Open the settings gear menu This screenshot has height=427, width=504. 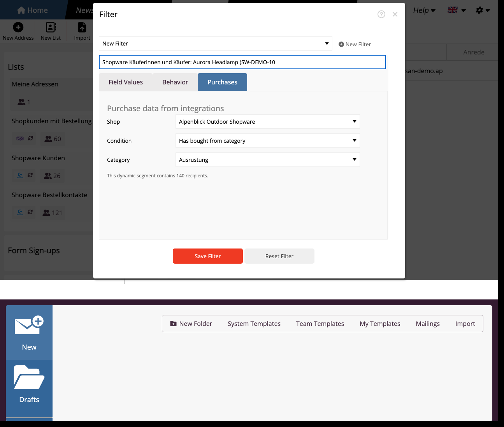coord(483,10)
